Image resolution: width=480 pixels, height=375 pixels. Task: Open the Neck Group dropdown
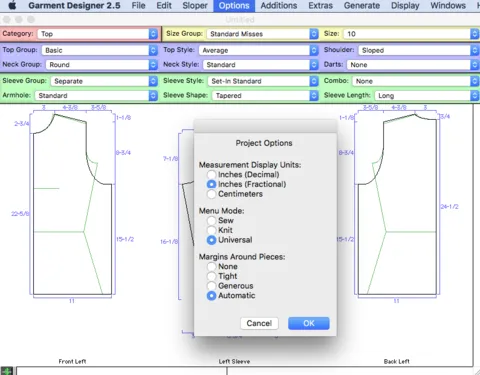102,65
